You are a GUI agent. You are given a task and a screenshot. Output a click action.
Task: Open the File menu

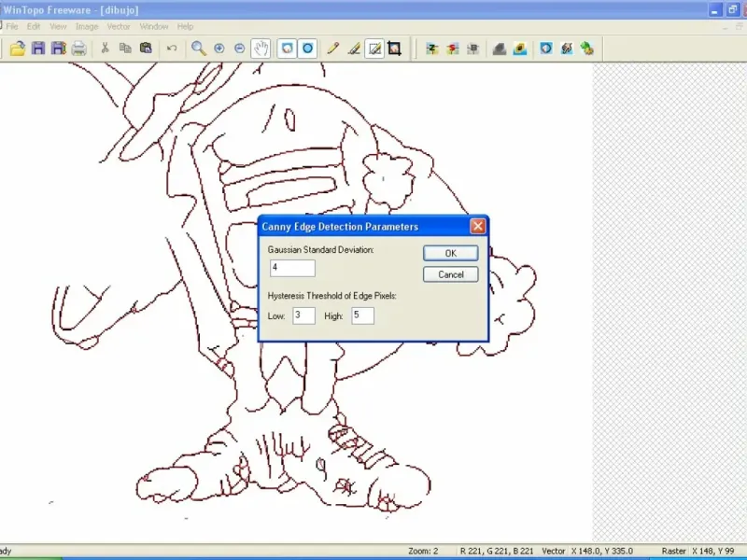[12, 27]
